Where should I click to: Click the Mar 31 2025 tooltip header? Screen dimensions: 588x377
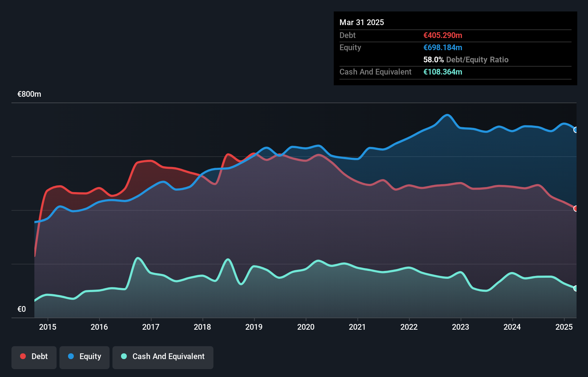click(x=362, y=22)
